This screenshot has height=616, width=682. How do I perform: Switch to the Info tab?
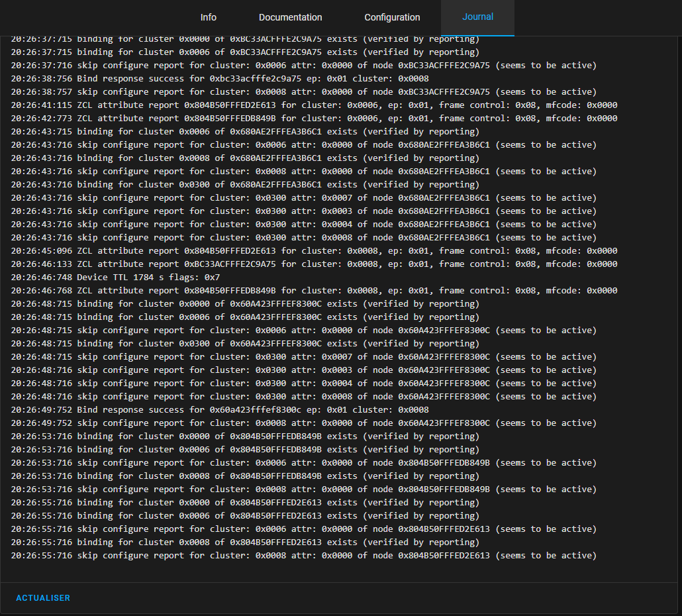pyautogui.click(x=209, y=17)
